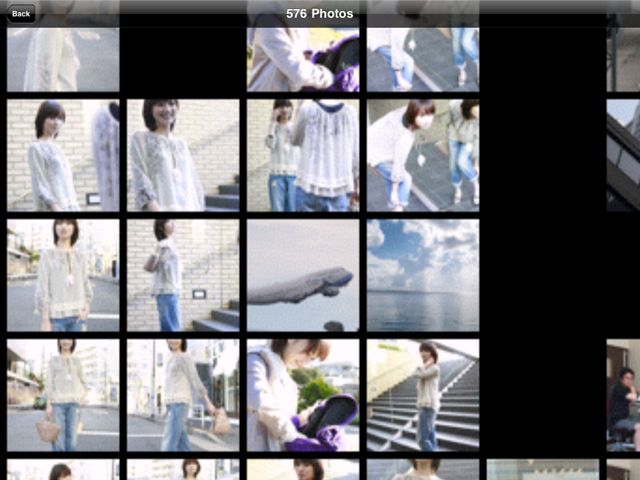The width and height of the screenshot is (640, 480).
Task: Tap the Back button
Action: 21,14
